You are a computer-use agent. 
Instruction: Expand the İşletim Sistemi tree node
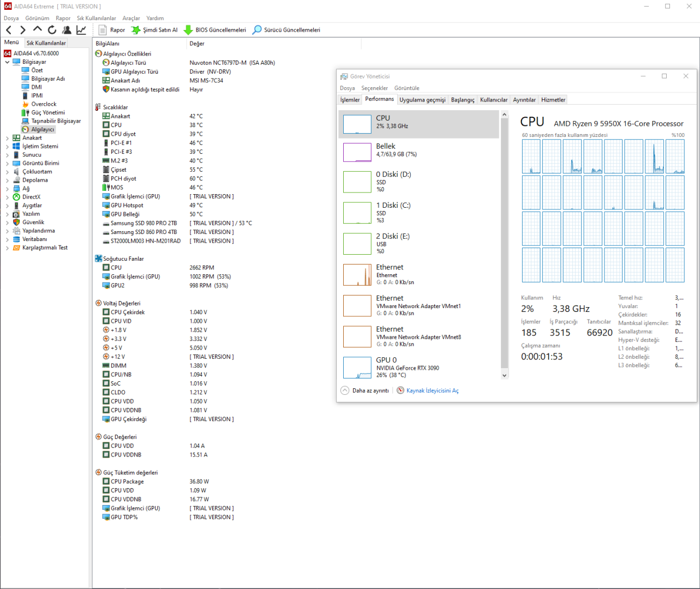(7, 146)
